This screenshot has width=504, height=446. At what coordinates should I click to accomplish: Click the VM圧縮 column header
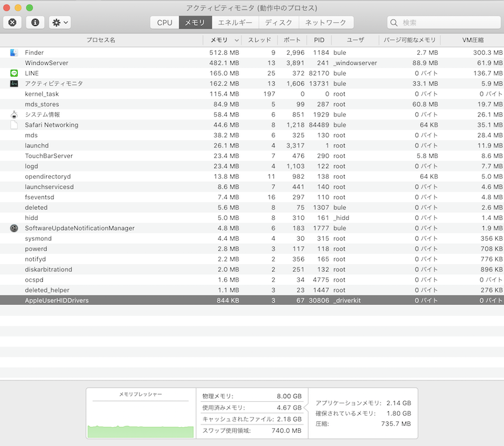pyautogui.click(x=472, y=40)
